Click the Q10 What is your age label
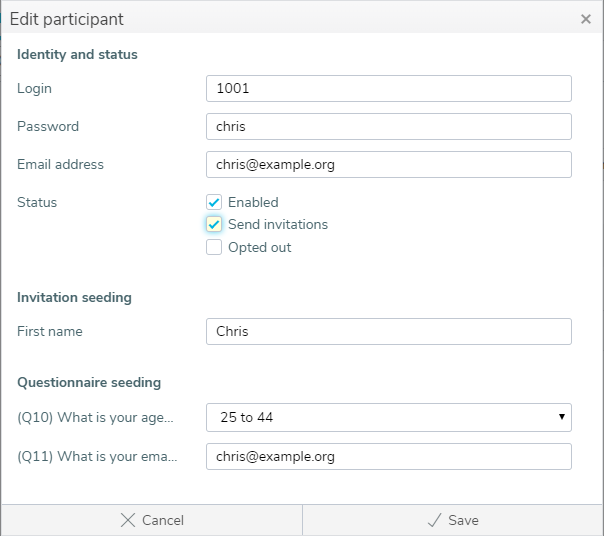Screen dimensions: 604x536 click(96, 417)
